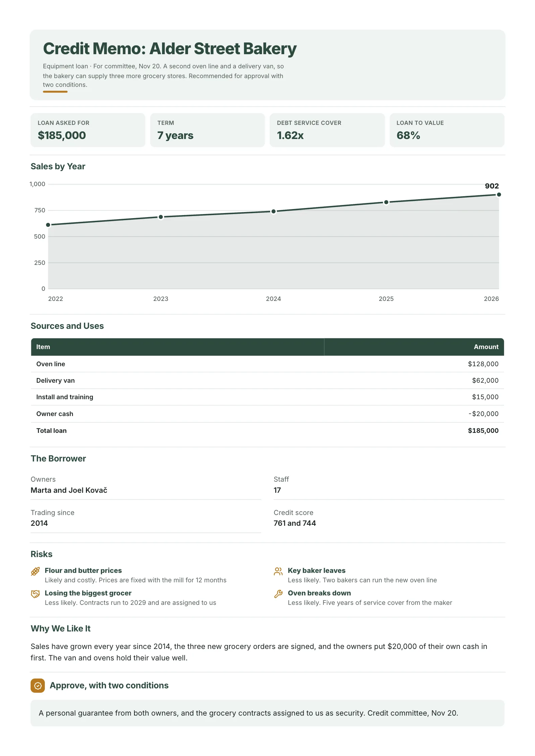Screen dimensions: 535x756
Task: Click the $62,000 delivery van amount
Action: [x=485, y=380]
